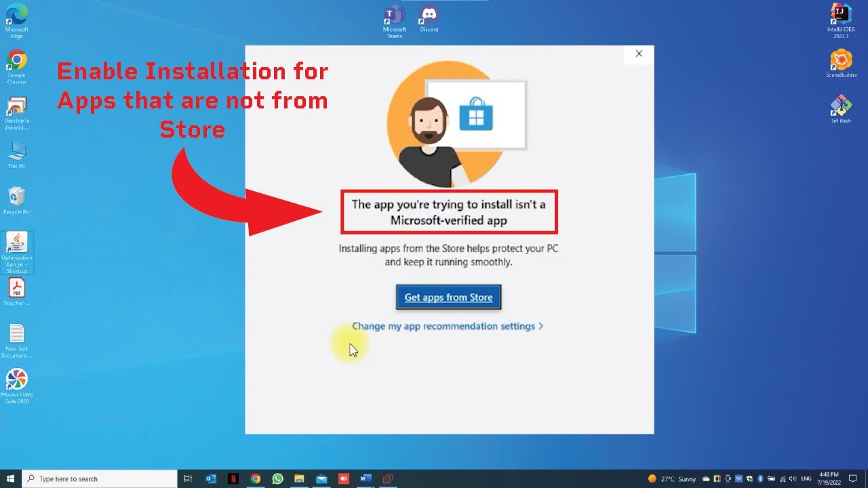Select the Microsoft Teams desktop shortcut
The image size is (868, 488).
pyautogui.click(x=394, y=21)
